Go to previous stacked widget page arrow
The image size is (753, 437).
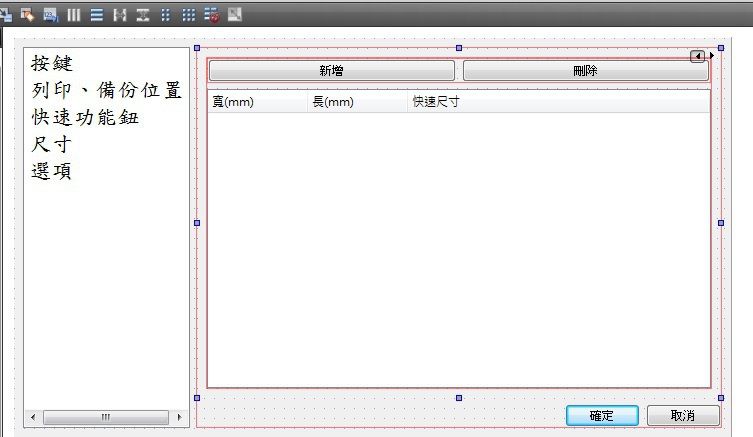tap(697, 56)
